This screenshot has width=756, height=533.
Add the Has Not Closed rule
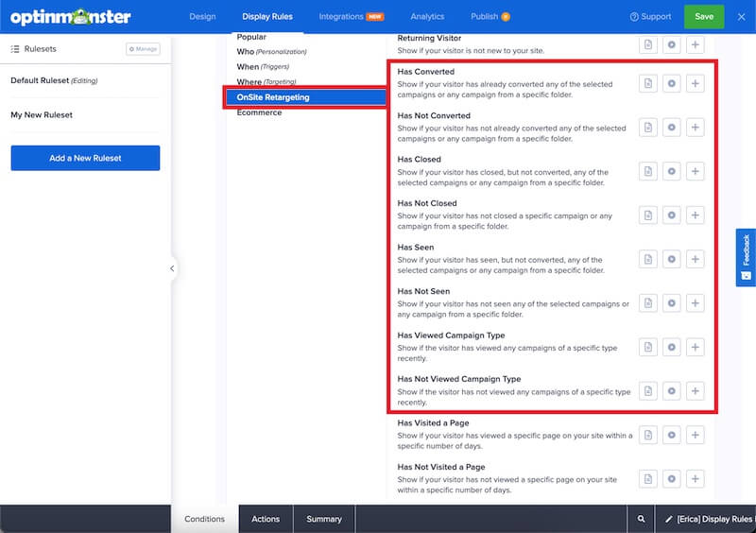point(695,215)
